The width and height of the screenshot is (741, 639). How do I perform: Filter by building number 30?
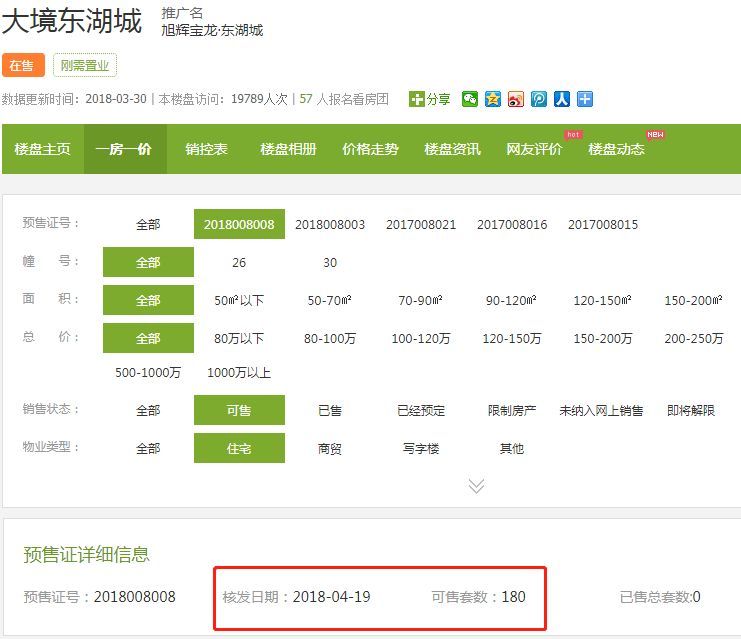tap(330, 262)
